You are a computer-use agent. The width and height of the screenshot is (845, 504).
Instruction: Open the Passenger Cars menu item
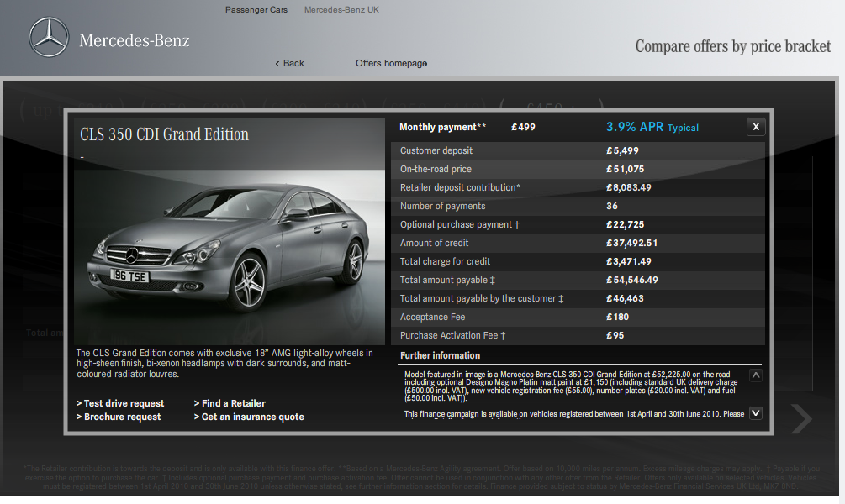[x=256, y=10]
